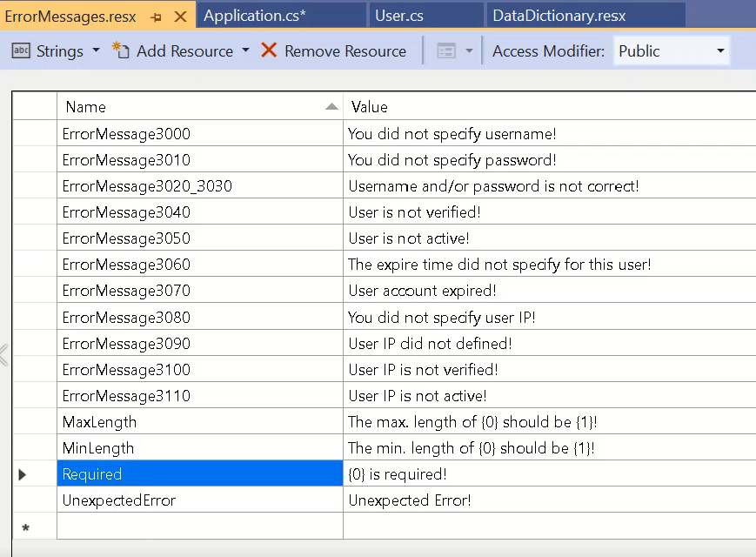Click the Value column header
Screen dimensions: 756x557
click(550, 106)
